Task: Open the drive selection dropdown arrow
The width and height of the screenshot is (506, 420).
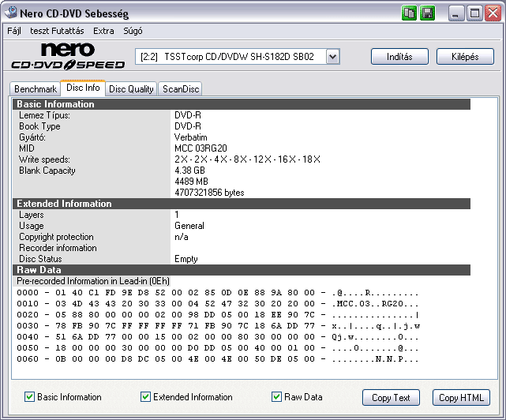Action: [332, 57]
